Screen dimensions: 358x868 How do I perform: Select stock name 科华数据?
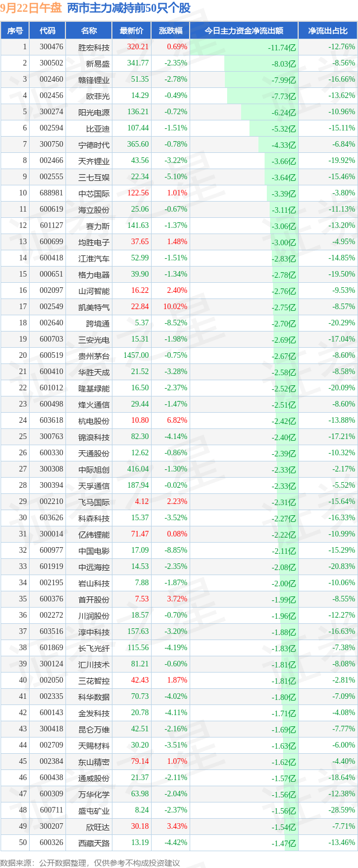click(94, 697)
